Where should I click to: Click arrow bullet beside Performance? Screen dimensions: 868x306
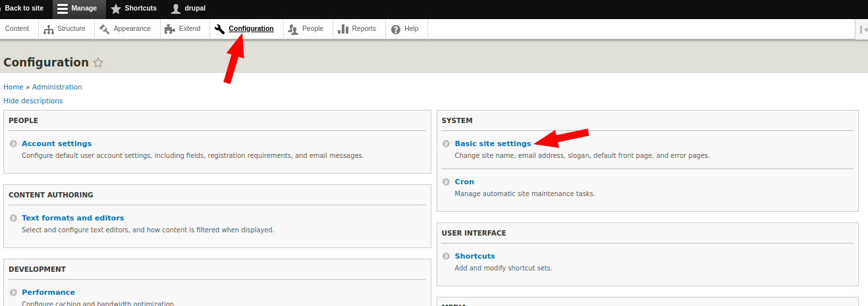13,292
